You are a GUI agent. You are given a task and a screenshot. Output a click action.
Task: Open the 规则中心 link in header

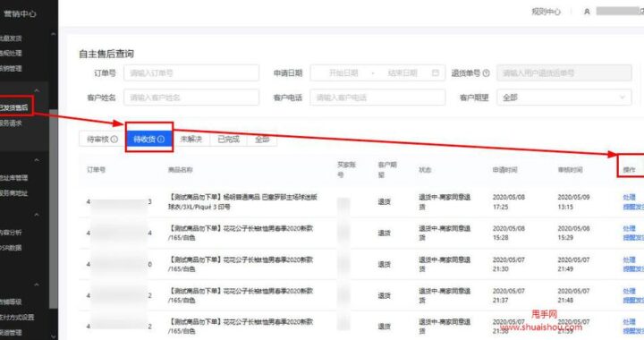(x=546, y=12)
